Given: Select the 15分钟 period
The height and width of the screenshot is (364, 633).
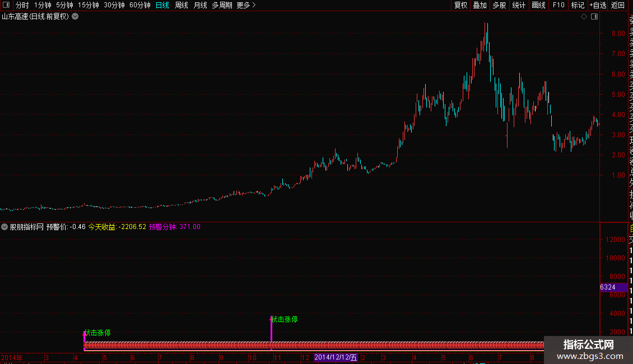Looking at the screenshot, I should pyautogui.click(x=88, y=5).
